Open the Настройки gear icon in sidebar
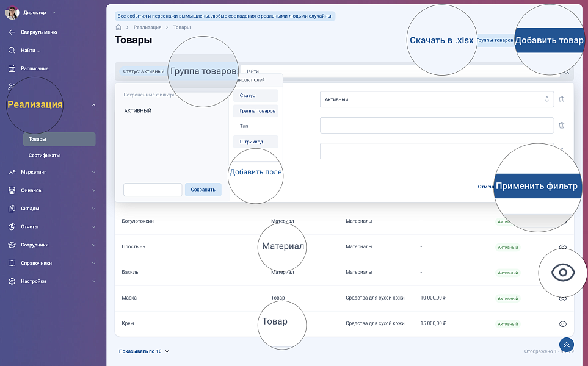This screenshot has height=366, width=588. (x=12, y=281)
